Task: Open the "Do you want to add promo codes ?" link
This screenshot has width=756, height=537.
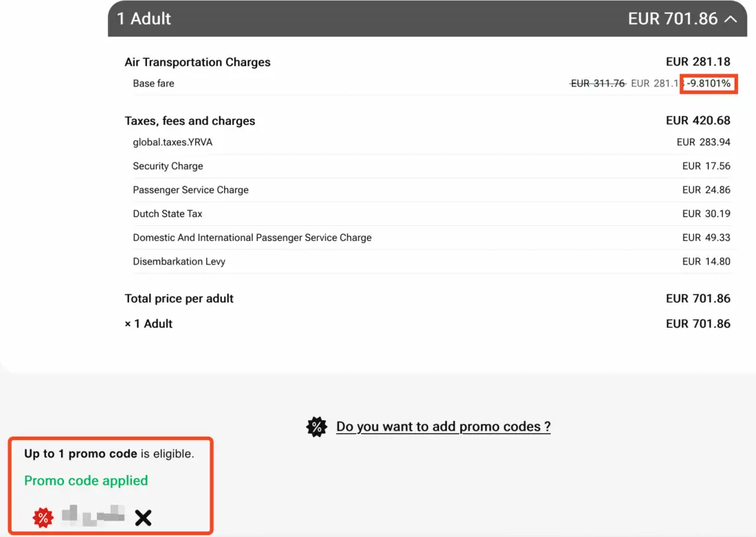Action: (x=443, y=426)
